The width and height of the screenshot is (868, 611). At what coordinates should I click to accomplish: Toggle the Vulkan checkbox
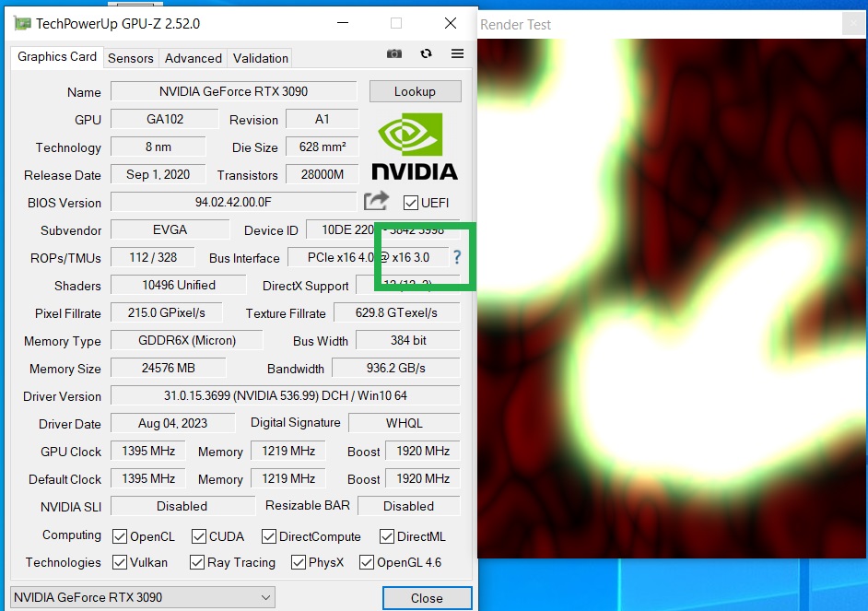[x=120, y=562]
